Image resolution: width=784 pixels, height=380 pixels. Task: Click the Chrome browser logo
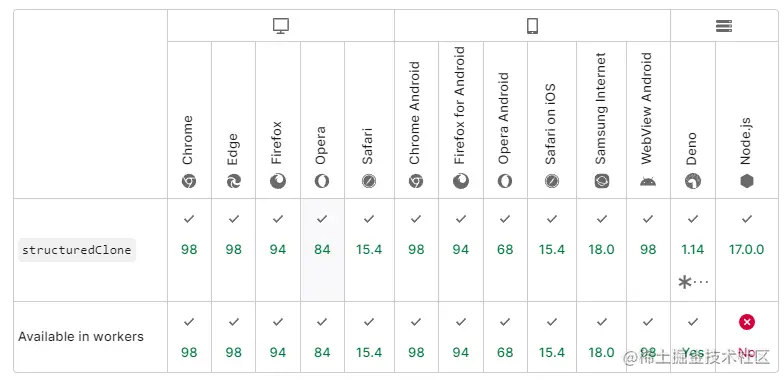point(188,181)
